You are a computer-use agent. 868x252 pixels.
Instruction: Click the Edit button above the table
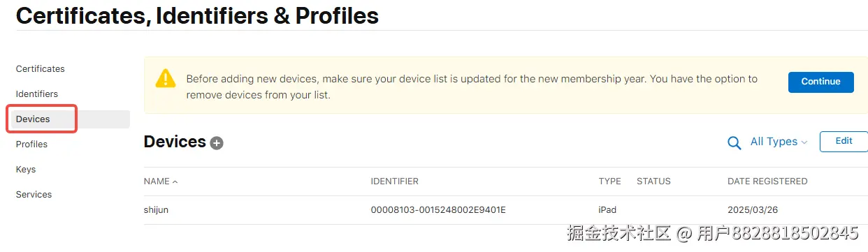tap(844, 141)
